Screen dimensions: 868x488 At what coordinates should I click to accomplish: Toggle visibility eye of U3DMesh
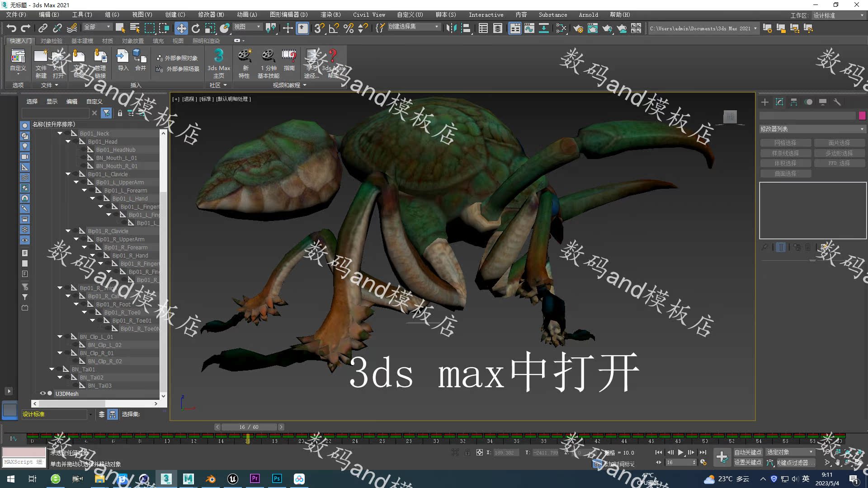click(x=43, y=394)
